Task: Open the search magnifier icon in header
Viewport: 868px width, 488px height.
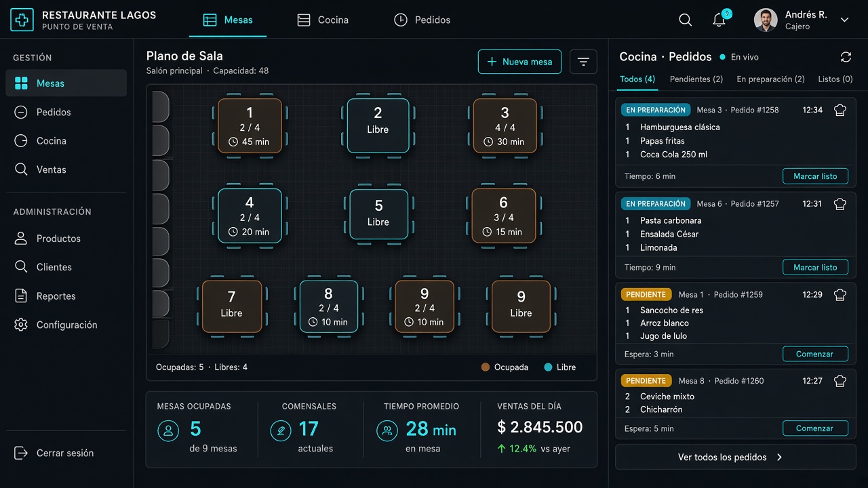Action: 686,20
